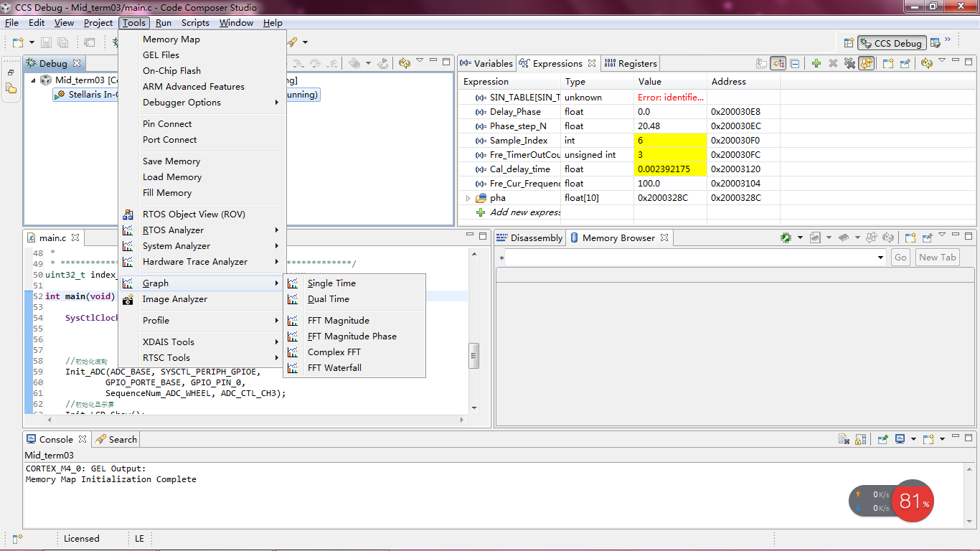Open the New icon's dropdown arrow
This screenshot has width=980, height=551.
[31, 43]
